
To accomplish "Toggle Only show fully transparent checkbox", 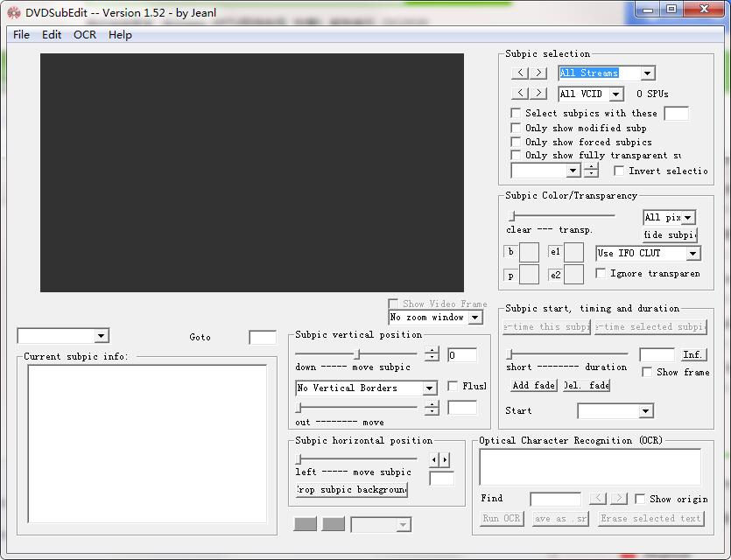I will [x=516, y=155].
